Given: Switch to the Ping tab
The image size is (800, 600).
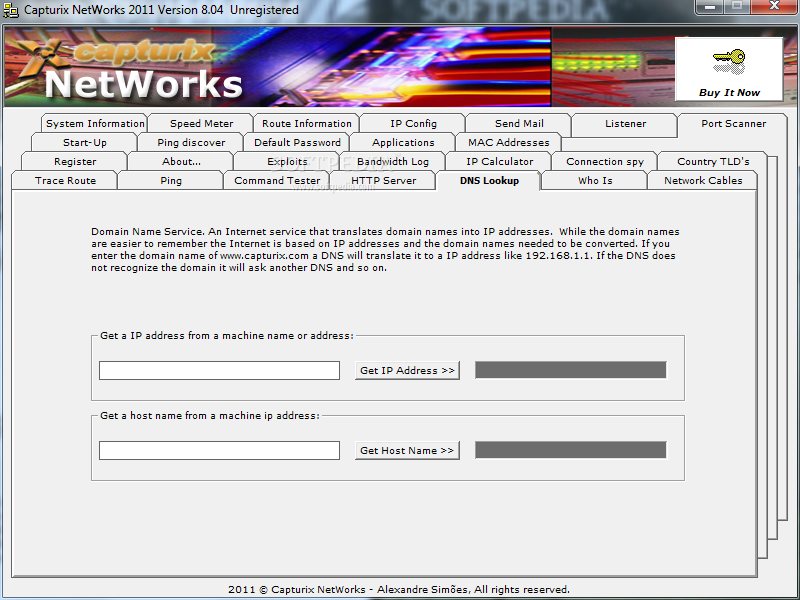Looking at the screenshot, I should 171,180.
